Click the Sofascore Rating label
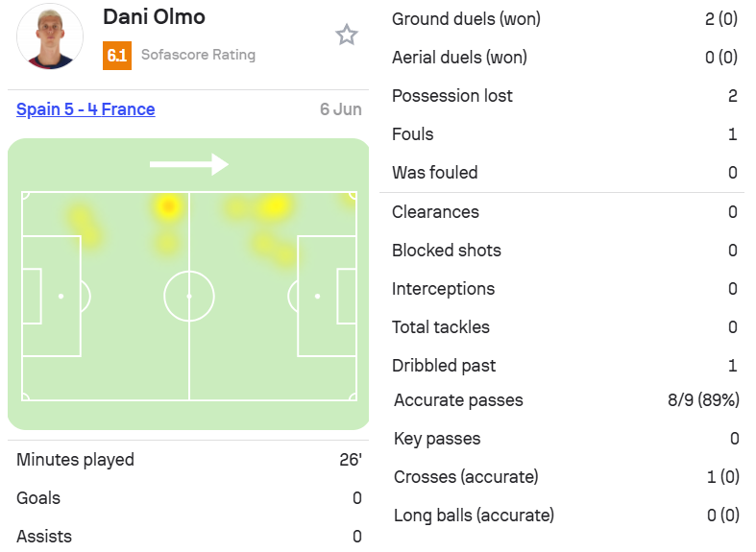 (x=198, y=55)
